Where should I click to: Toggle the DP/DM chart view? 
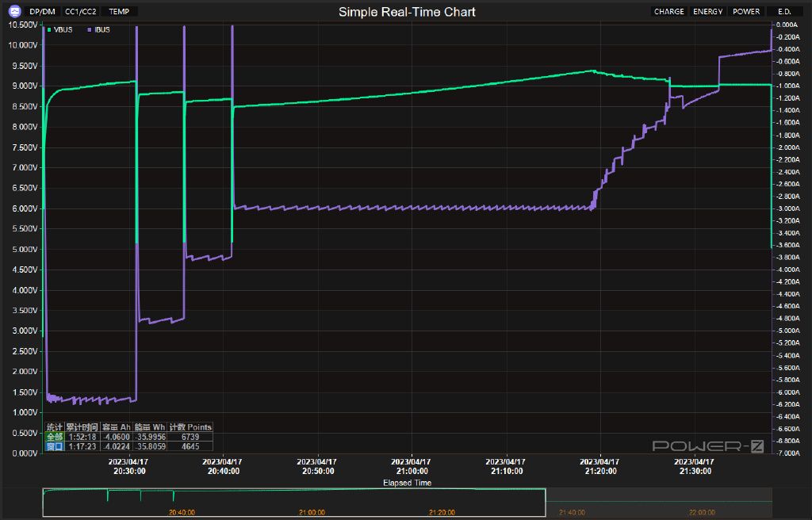click(x=42, y=12)
